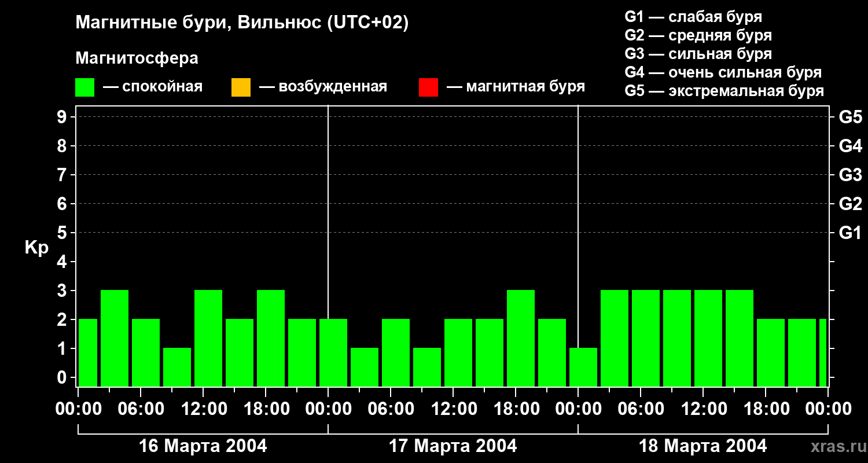The height and width of the screenshot is (463, 868).
Task: Click the bar spanning midnight between 17 and 18 Марта
Action: coord(583,367)
